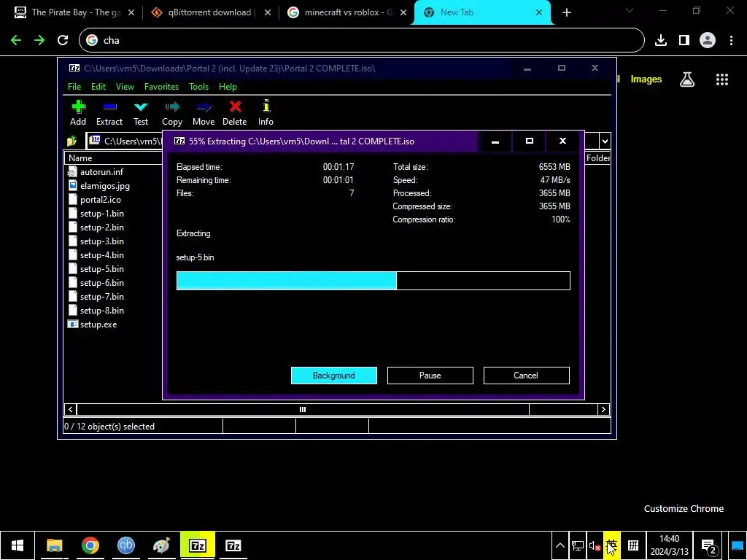
Task: Select setup-8.bin file
Action: pyautogui.click(x=102, y=310)
